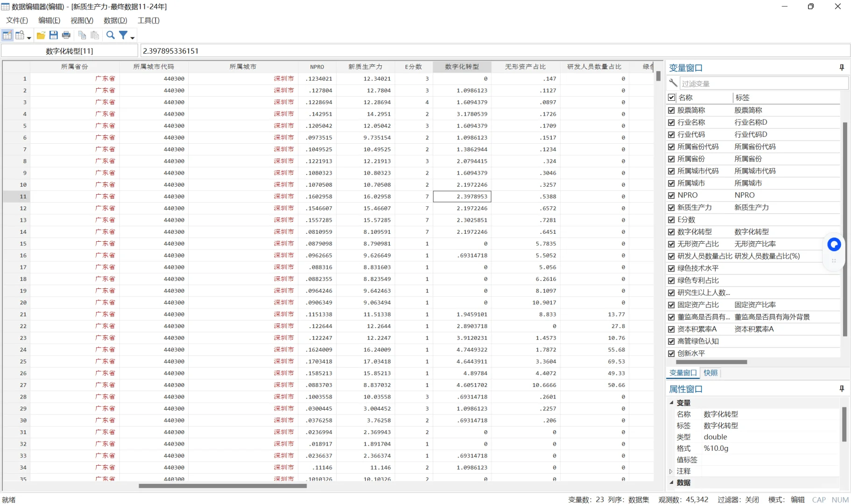Apply filter using the funnel icon
The width and height of the screenshot is (851, 504).
pyautogui.click(x=123, y=35)
